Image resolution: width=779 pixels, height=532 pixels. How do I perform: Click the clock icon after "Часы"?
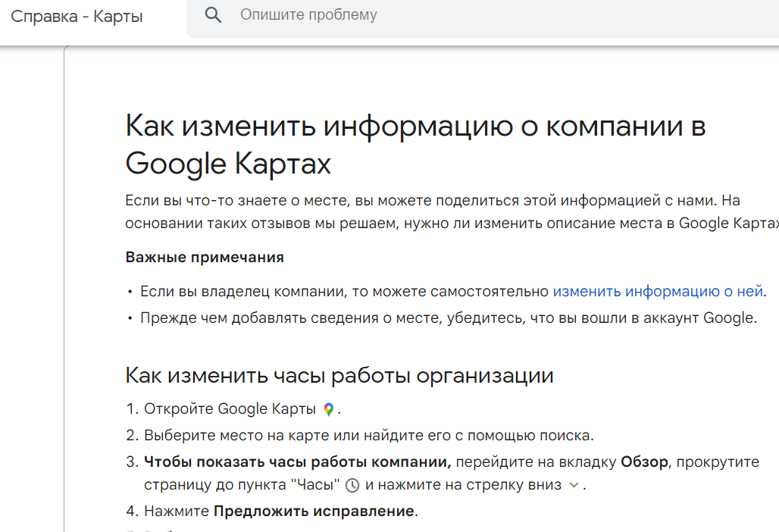[352, 485]
